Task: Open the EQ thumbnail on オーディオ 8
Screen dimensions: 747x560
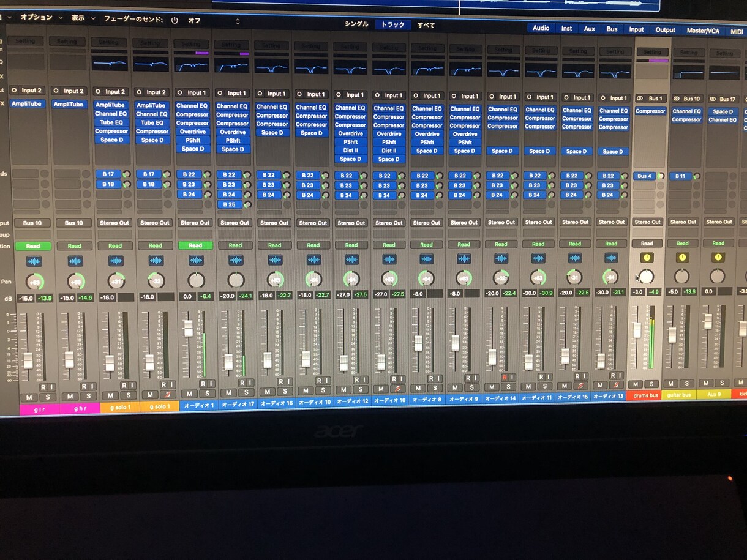Action: (x=427, y=67)
